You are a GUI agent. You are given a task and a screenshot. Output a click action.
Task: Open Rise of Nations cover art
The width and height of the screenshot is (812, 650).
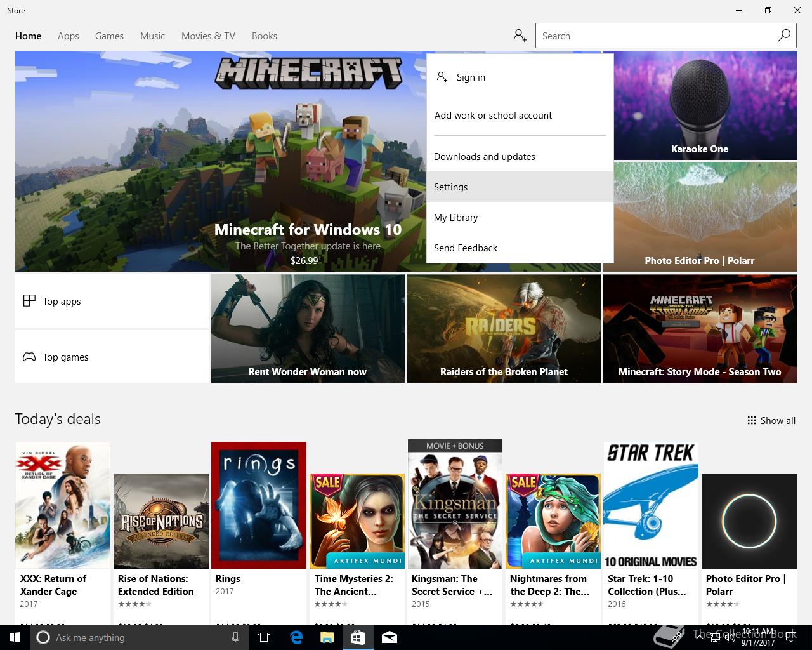coord(161,521)
